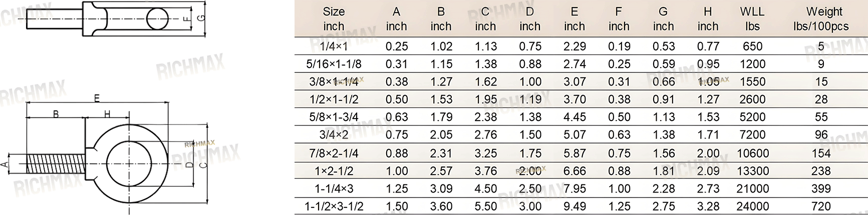This screenshot has width=868, height=215.
Task: Select the WLL lbs column header
Action: 752,19
